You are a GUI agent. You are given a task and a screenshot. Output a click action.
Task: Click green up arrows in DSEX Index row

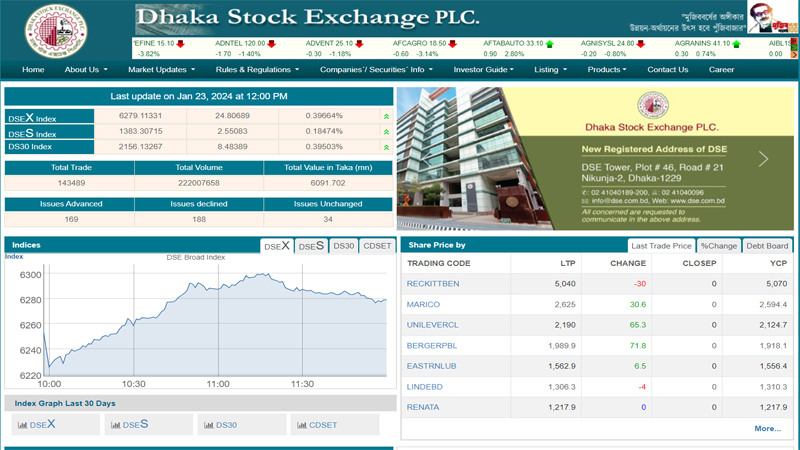tap(386, 117)
